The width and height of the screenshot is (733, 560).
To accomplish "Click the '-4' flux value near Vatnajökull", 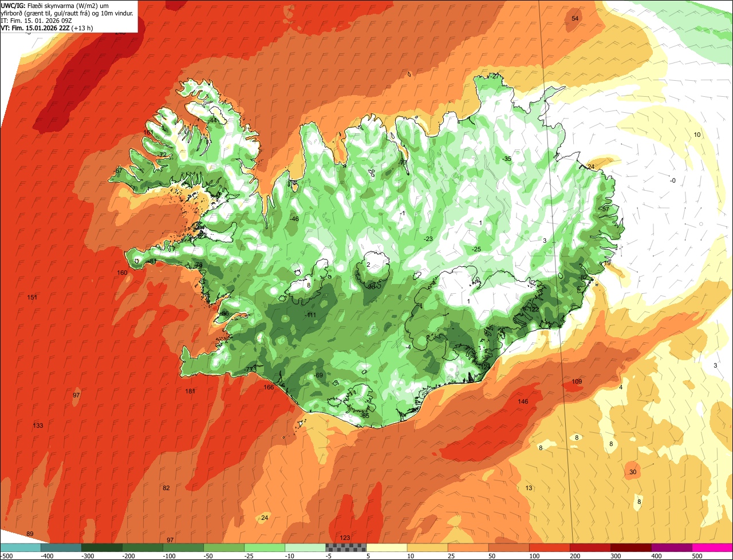I will pyautogui.click(x=408, y=347).
